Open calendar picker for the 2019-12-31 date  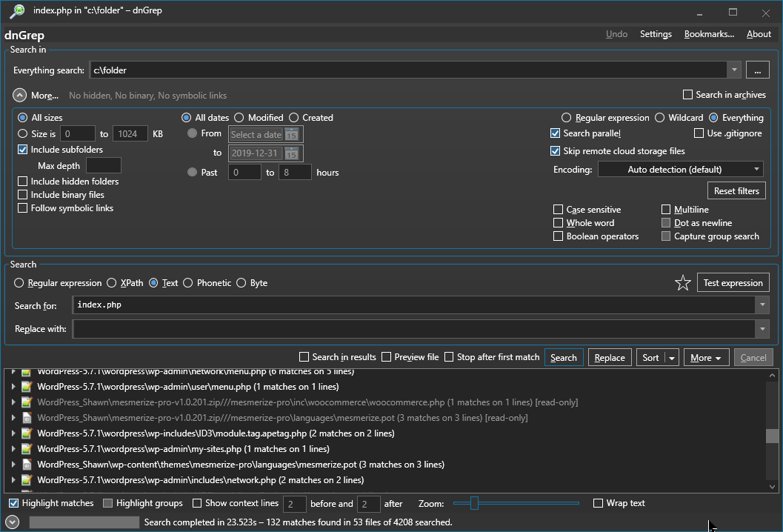coord(291,153)
